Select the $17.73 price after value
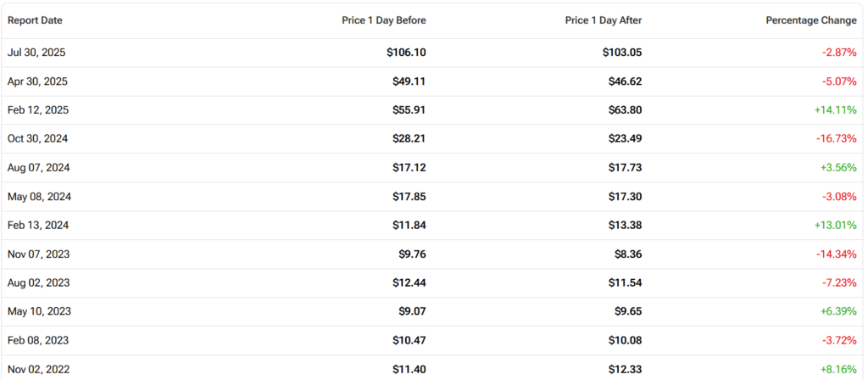The height and width of the screenshot is (380, 868). (x=624, y=168)
